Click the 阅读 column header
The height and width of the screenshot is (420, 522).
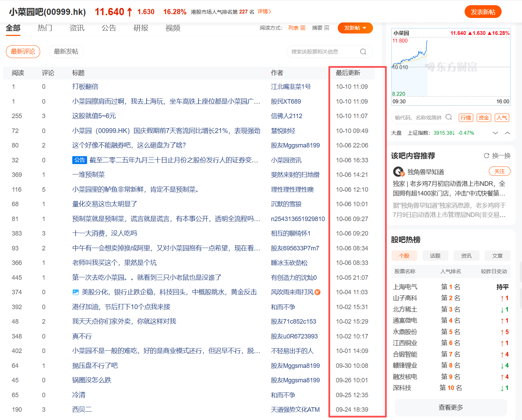[x=18, y=73]
